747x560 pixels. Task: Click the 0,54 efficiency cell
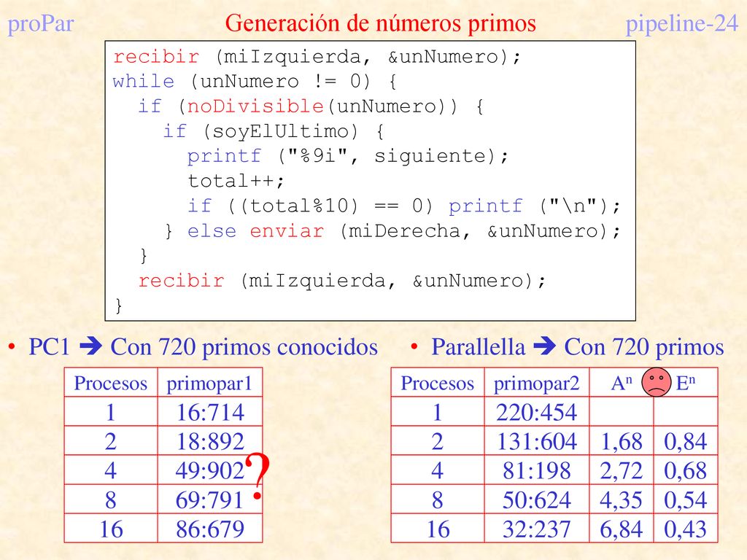[x=686, y=499]
